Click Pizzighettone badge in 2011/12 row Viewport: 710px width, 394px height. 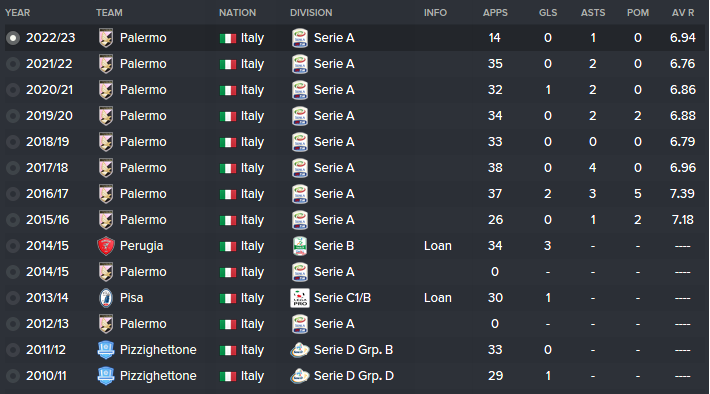coord(106,350)
